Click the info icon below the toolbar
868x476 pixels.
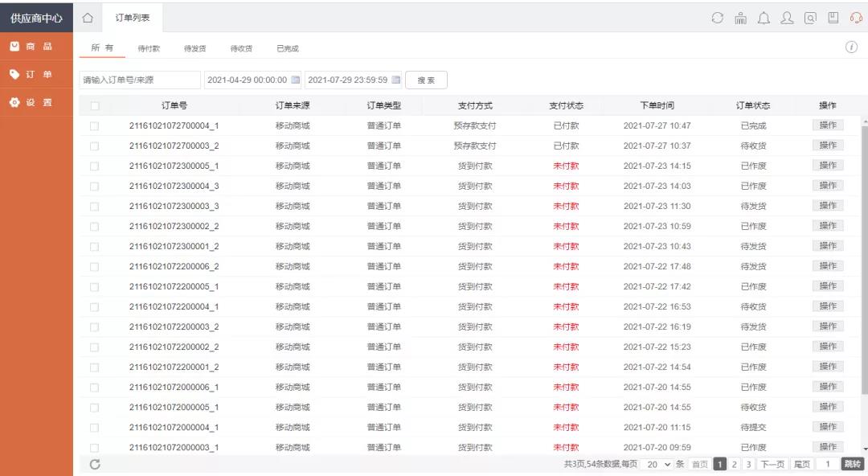(851, 47)
